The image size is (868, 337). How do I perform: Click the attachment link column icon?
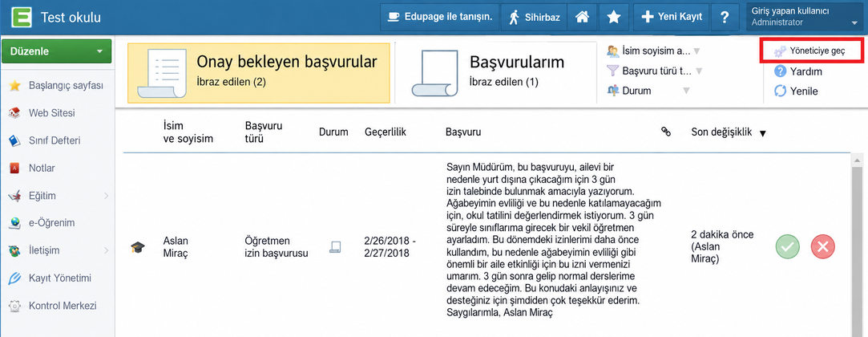(666, 132)
